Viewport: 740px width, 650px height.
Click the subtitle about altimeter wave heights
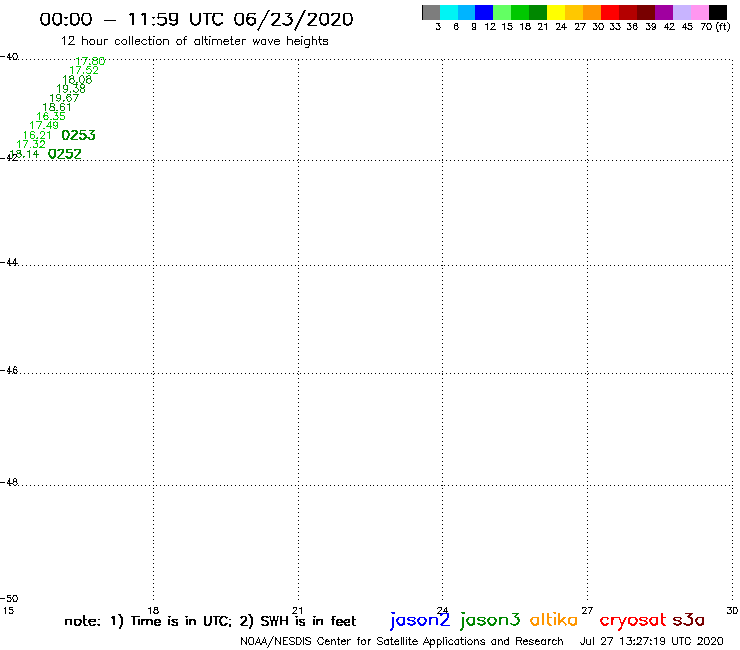click(194, 41)
